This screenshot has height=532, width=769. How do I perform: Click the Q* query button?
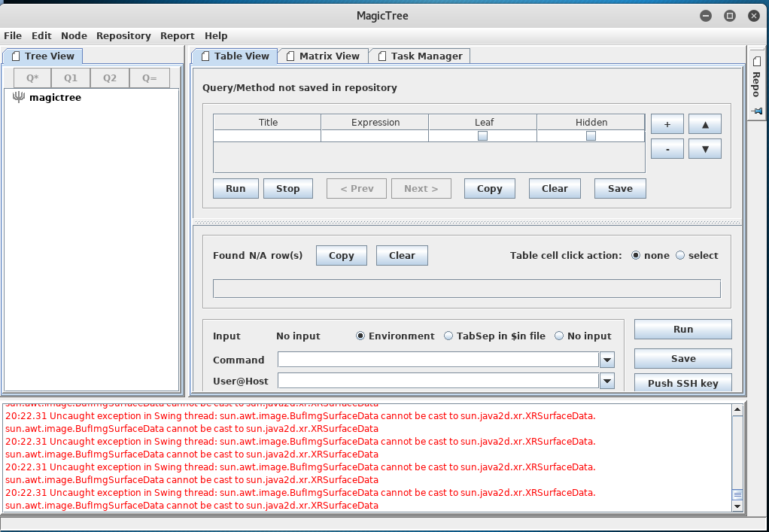pos(32,78)
